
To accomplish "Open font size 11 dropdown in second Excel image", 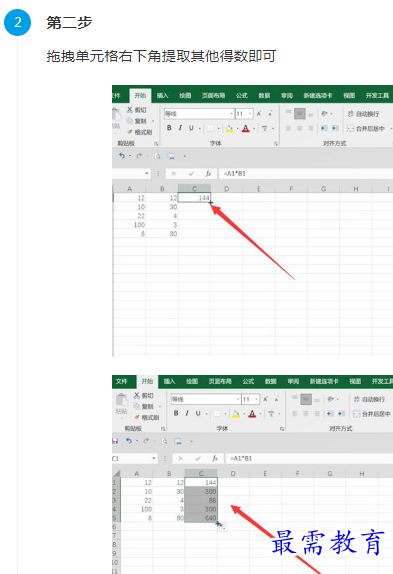I will pyautogui.click(x=257, y=399).
